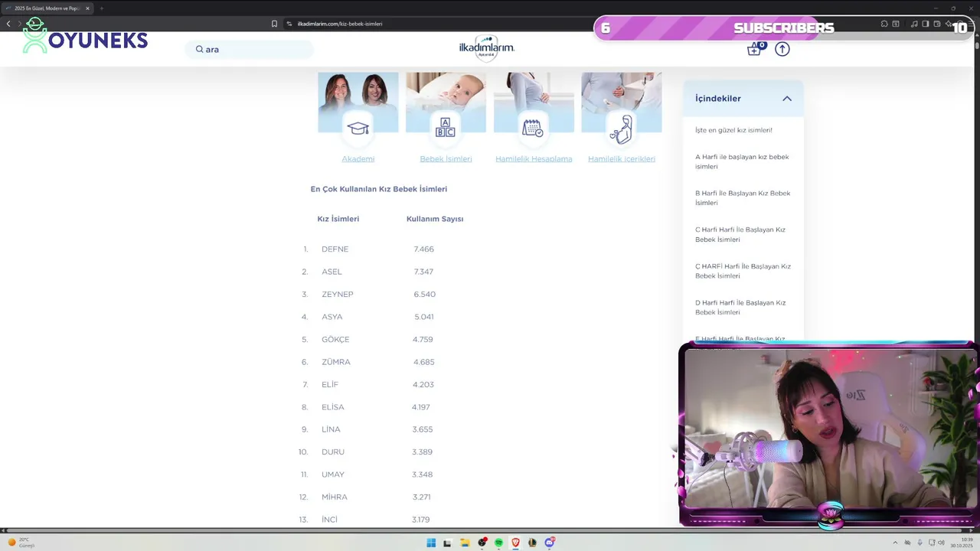The height and width of the screenshot is (551, 980).
Task: Go to 'Ç HARFİ Harfi İle Başlayan' section
Action: [x=743, y=271]
